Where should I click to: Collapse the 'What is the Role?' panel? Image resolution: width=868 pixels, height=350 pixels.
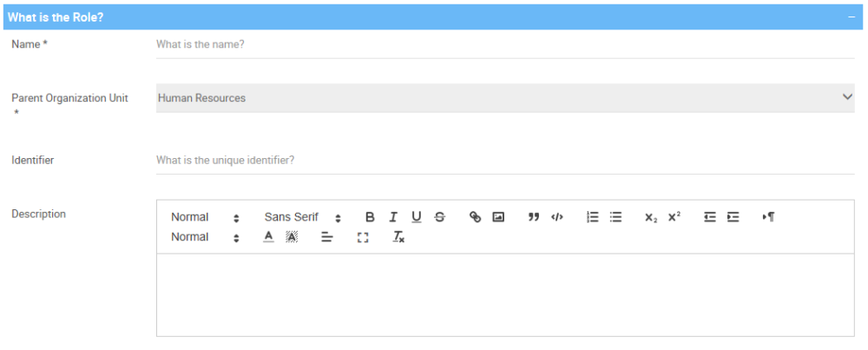(x=852, y=17)
